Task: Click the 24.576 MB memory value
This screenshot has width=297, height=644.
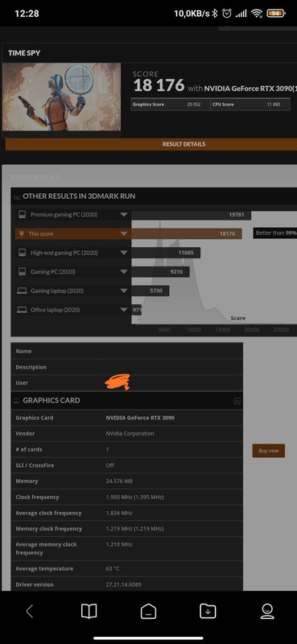Action: pos(119,481)
